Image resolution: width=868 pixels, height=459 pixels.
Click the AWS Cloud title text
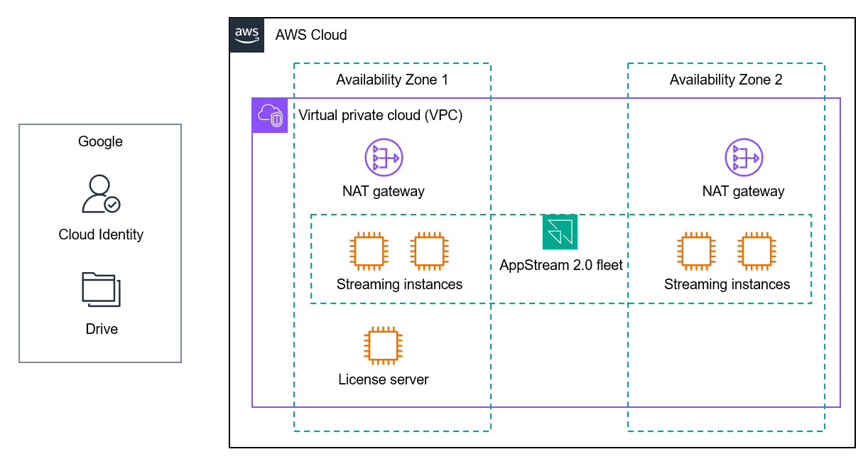311,35
